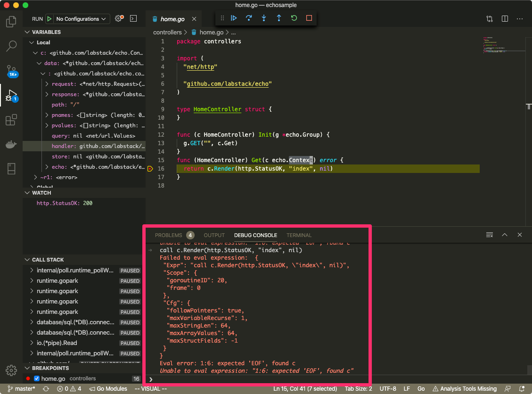Open the Docker view in activity bar
The height and width of the screenshot is (394, 532).
pos(11,144)
